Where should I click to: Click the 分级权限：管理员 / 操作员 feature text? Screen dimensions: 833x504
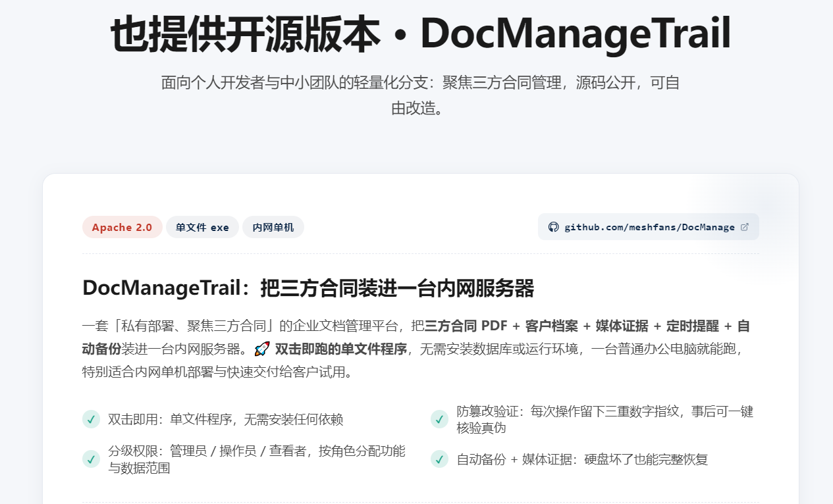pyautogui.click(x=257, y=459)
